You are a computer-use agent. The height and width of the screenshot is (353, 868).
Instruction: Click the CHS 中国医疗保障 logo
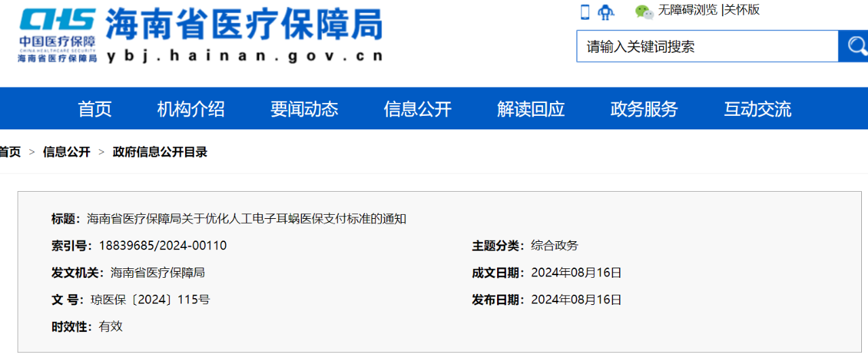(57, 35)
